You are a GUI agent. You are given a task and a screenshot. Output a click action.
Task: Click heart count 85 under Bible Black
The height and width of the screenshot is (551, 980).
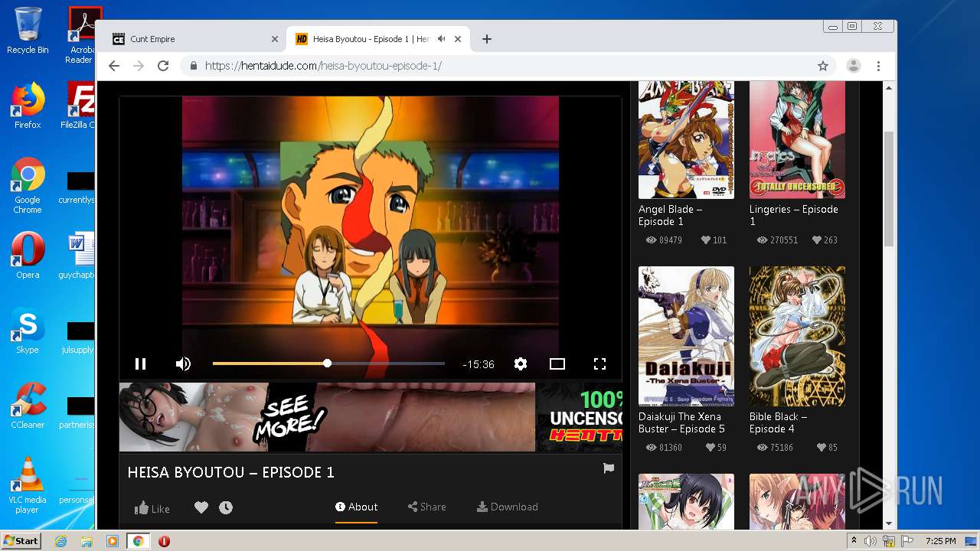pyautogui.click(x=827, y=448)
